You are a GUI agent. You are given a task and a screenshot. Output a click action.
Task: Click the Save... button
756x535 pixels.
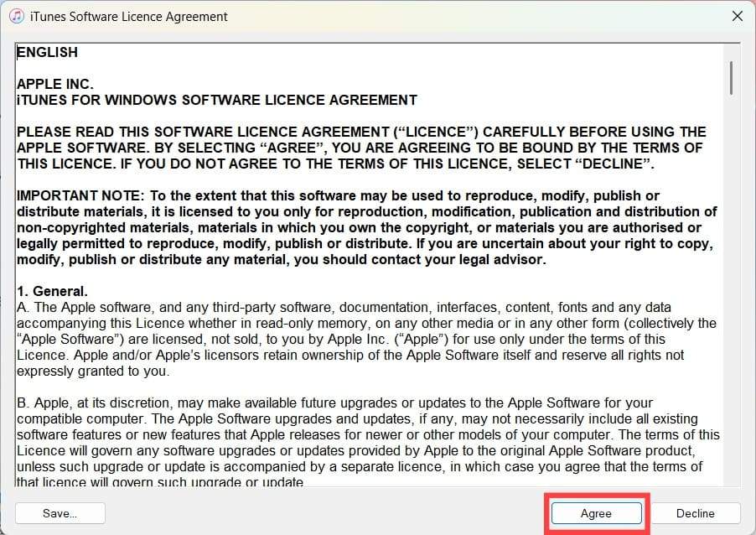60,513
